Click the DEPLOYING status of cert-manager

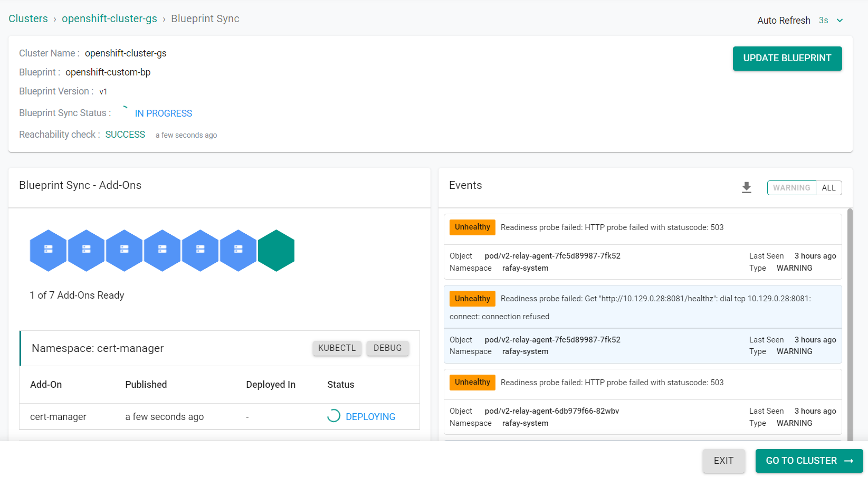(370, 417)
